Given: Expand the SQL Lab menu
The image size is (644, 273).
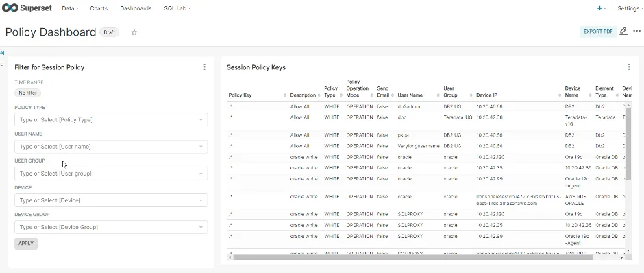Looking at the screenshot, I should pos(177,8).
